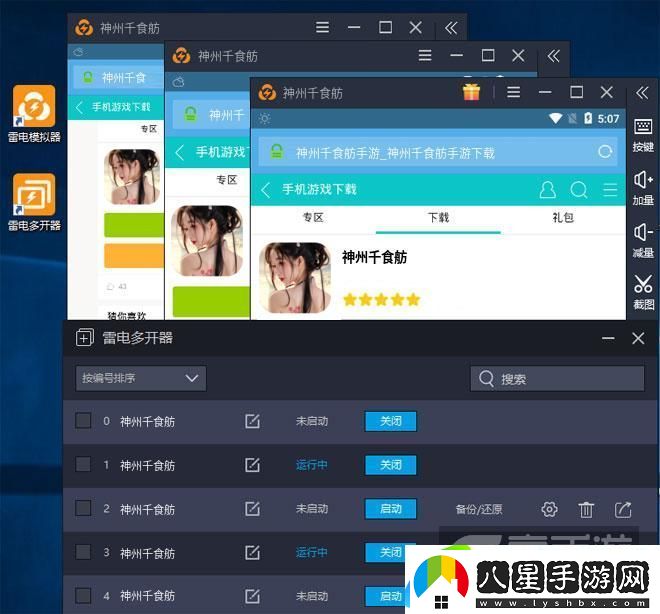This screenshot has height=614, width=660.
Task: Click the gift box icon in front emulator
Action: pos(471,92)
